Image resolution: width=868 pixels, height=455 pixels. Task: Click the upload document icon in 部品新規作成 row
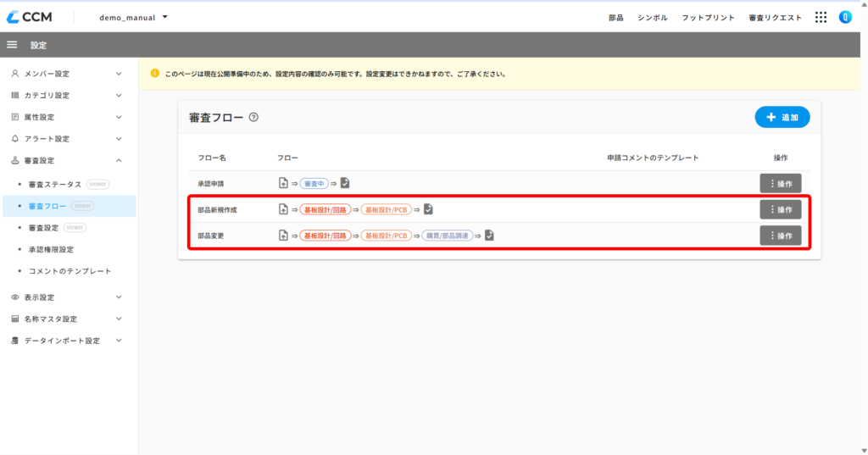pos(283,209)
